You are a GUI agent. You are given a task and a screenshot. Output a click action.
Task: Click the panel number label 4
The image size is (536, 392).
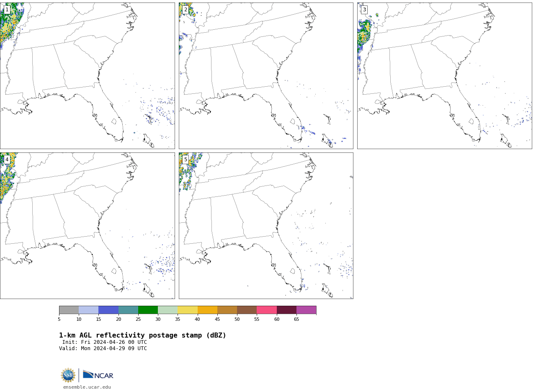pos(7,160)
